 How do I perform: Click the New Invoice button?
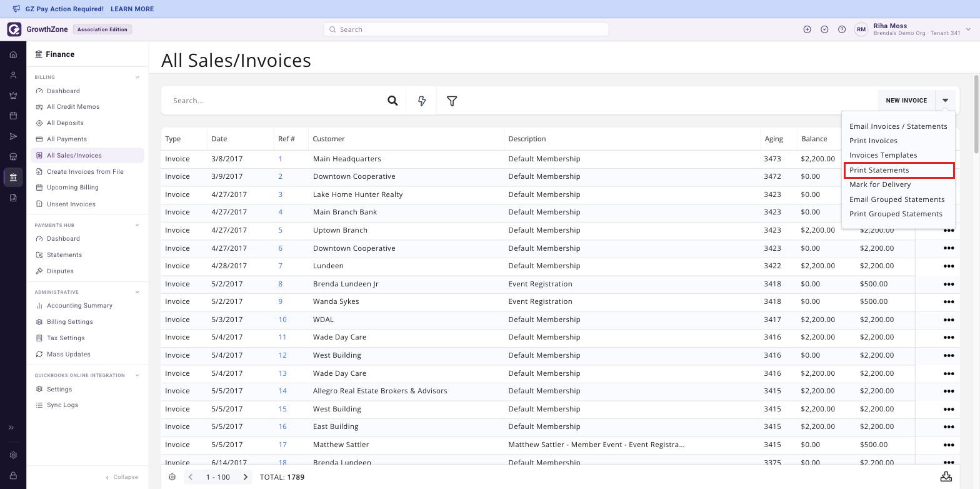(x=906, y=101)
